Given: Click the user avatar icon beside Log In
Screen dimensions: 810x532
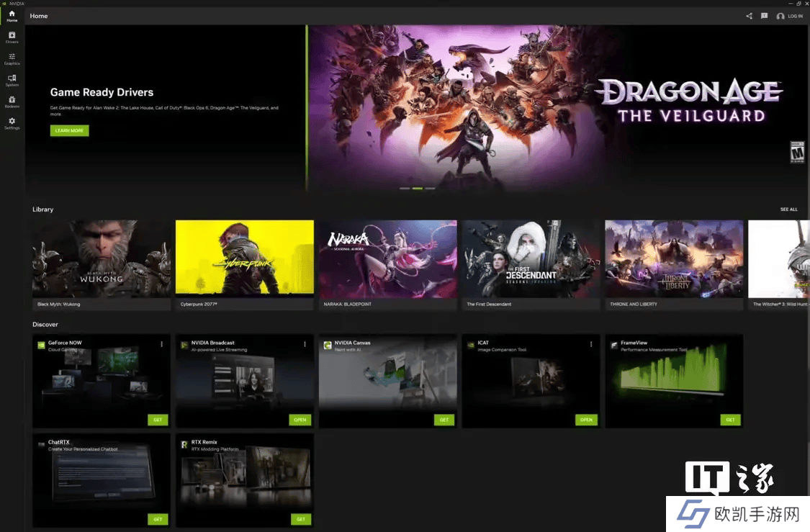Looking at the screenshot, I should [x=780, y=16].
